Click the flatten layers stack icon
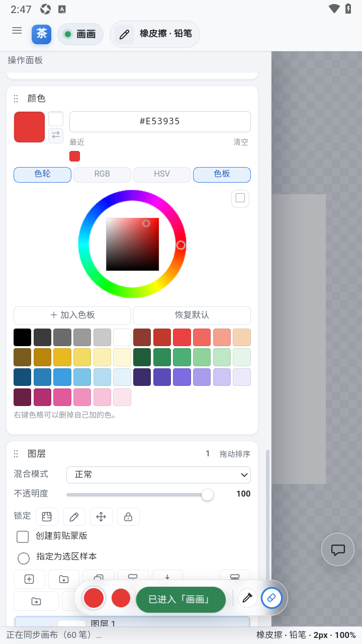This screenshot has width=362, height=644. click(235, 577)
